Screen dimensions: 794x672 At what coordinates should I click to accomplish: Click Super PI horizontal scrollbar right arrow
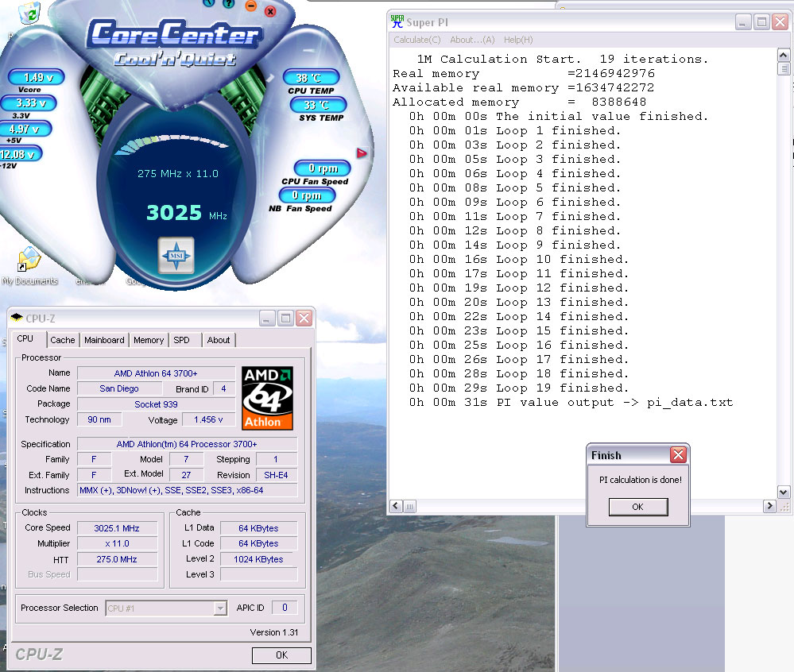[x=769, y=506]
